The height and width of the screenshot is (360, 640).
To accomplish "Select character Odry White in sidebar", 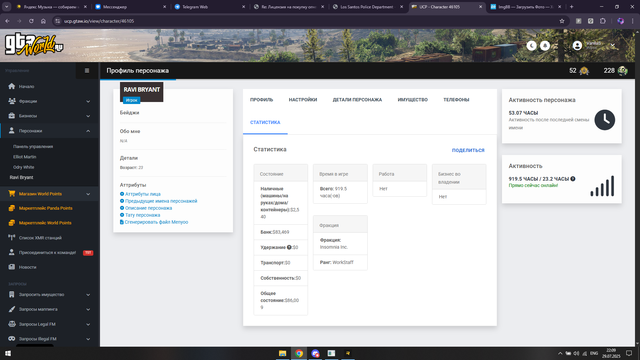I will coord(23,167).
